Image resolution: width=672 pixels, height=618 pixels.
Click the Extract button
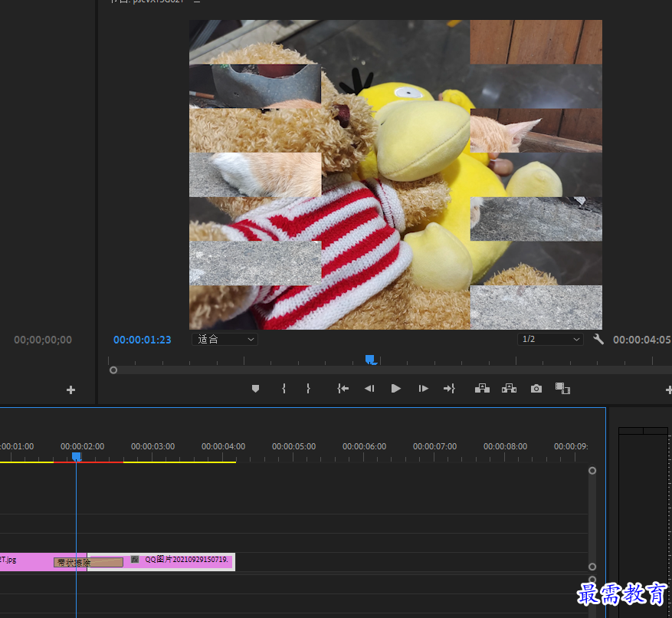tap(509, 389)
